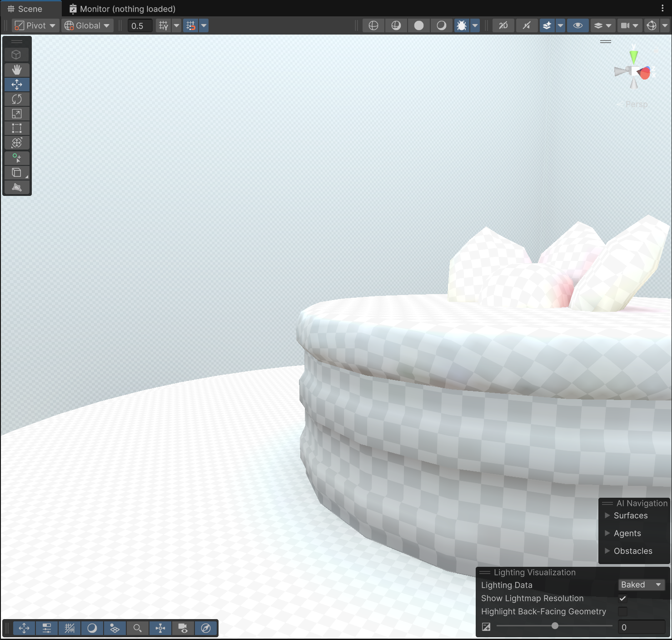
Task: Click the red X axis cone on gizmo
Action: 645,73
